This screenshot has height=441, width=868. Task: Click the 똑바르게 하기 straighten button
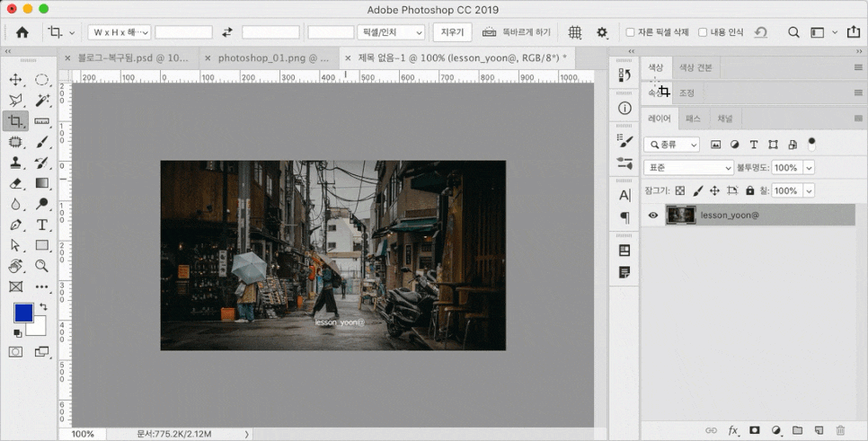coord(516,32)
